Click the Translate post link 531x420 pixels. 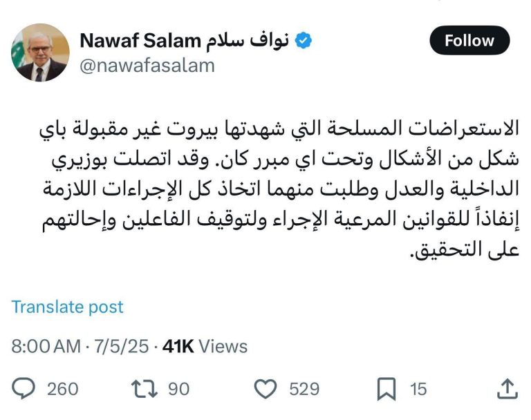[x=68, y=307]
